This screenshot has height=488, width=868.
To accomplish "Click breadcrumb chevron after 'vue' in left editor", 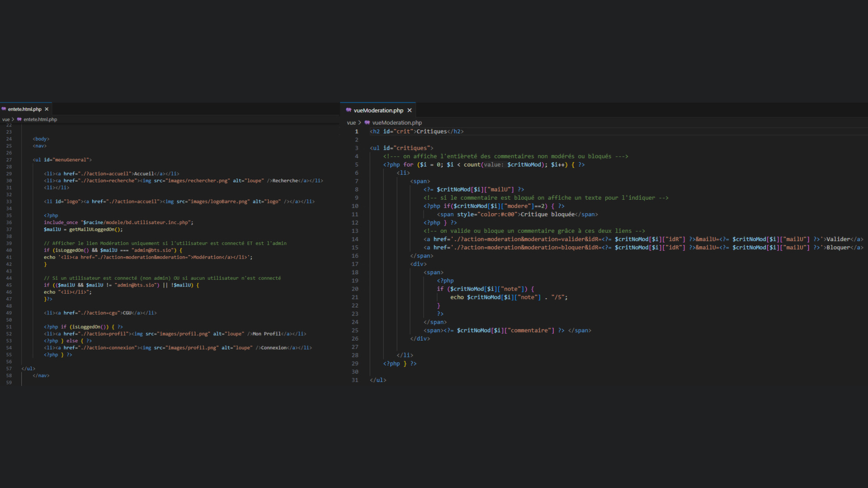I will [x=13, y=119].
